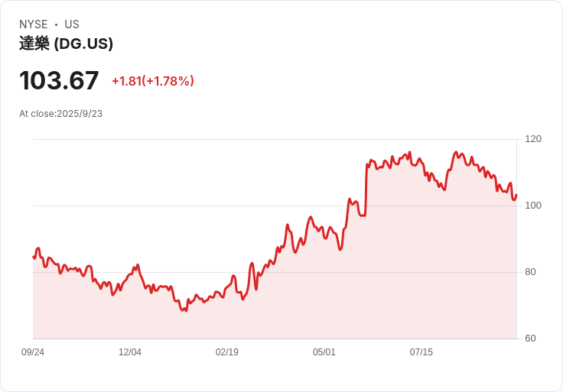
Task: Click the 120 y-axis label
Action: 532,139
